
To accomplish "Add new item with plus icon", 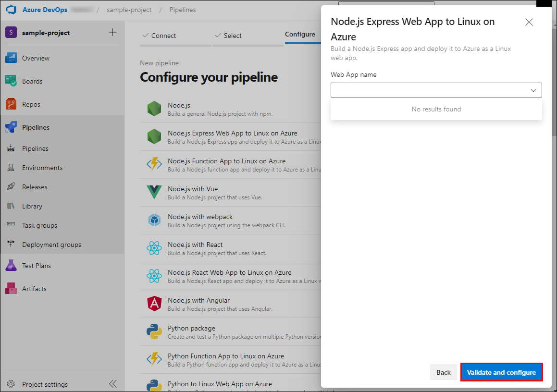I will (112, 32).
